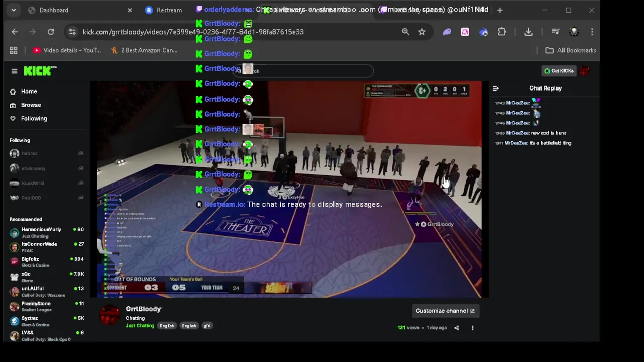Open xQc recommended channel
This screenshot has height=362, width=644.
click(46, 277)
